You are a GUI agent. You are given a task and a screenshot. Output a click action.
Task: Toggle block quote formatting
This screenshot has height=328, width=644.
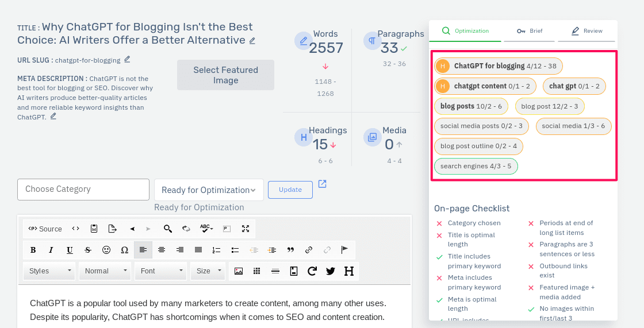click(x=291, y=250)
